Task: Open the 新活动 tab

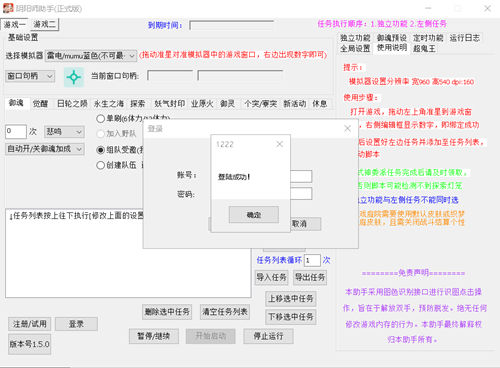Action: pyautogui.click(x=295, y=104)
